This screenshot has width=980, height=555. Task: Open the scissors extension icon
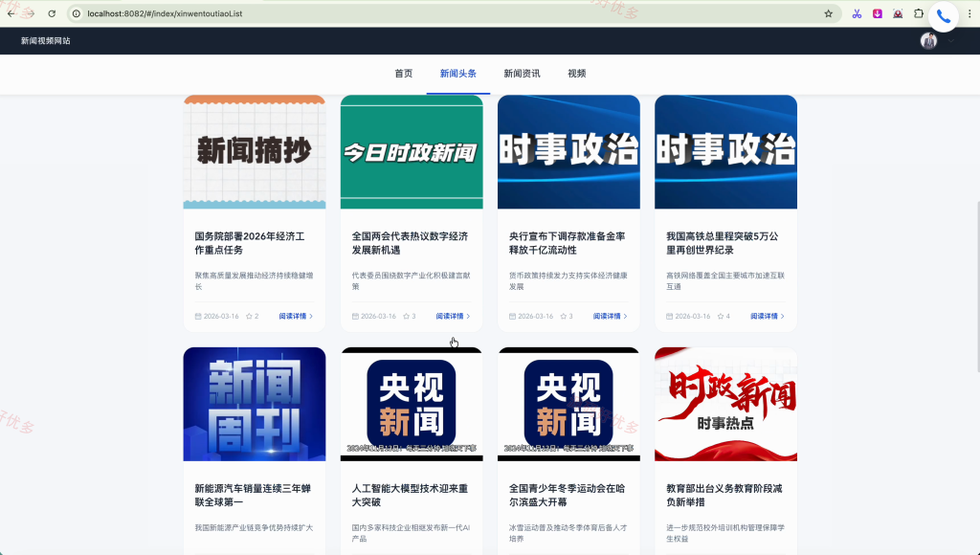pyautogui.click(x=857, y=13)
